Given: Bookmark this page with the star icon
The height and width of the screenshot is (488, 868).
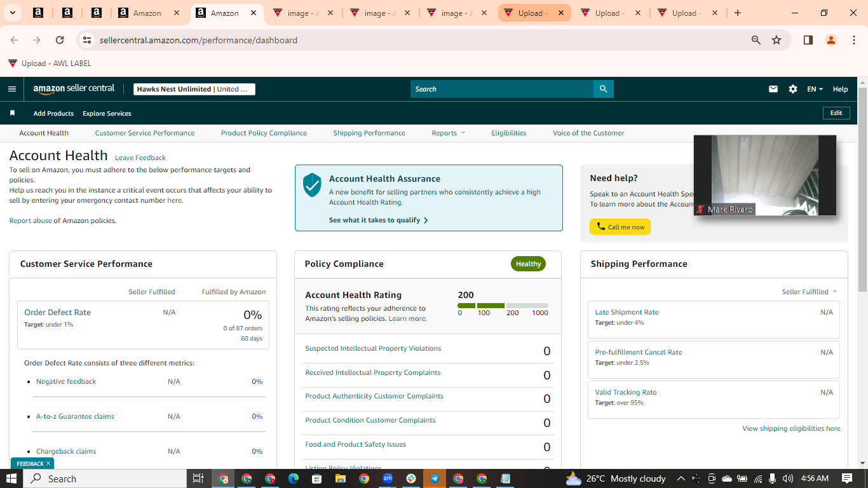Looking at the screenshot, I should 776,40.
